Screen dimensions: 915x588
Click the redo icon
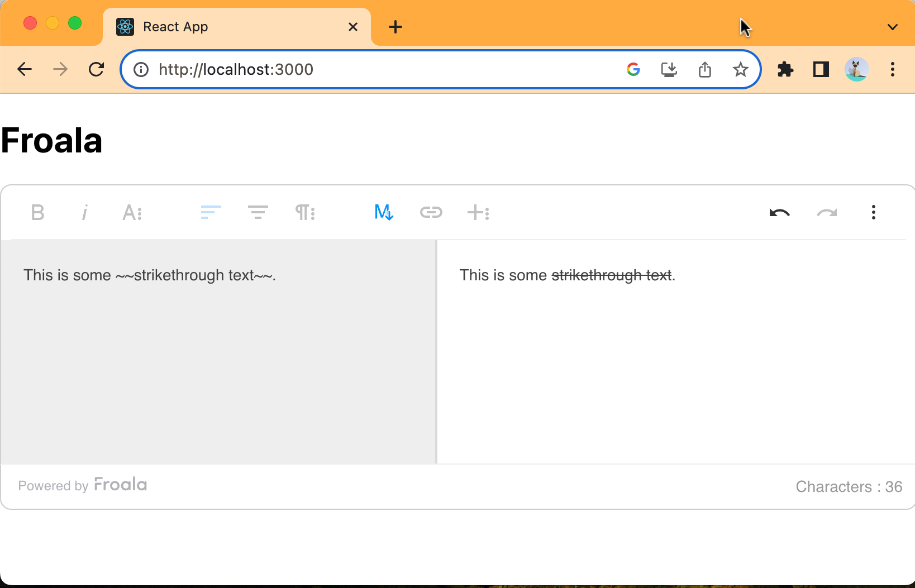(x=827, y=212)
